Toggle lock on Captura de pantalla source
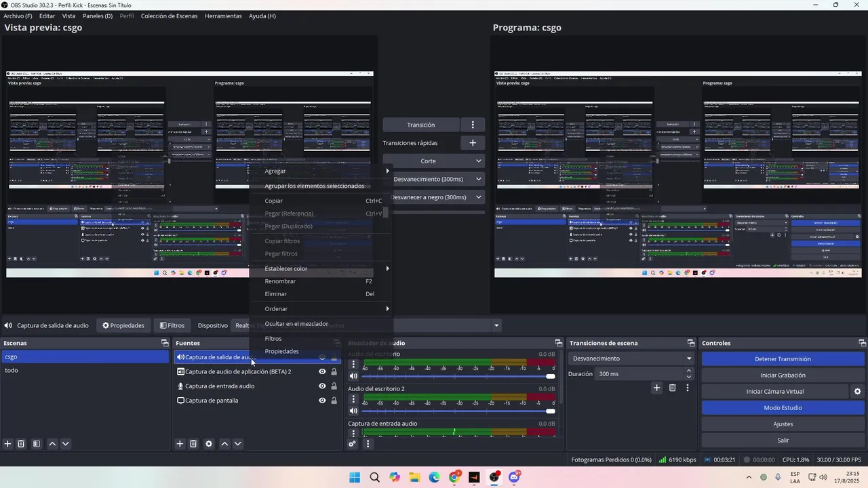868x488 pixels. coord(334,401)
